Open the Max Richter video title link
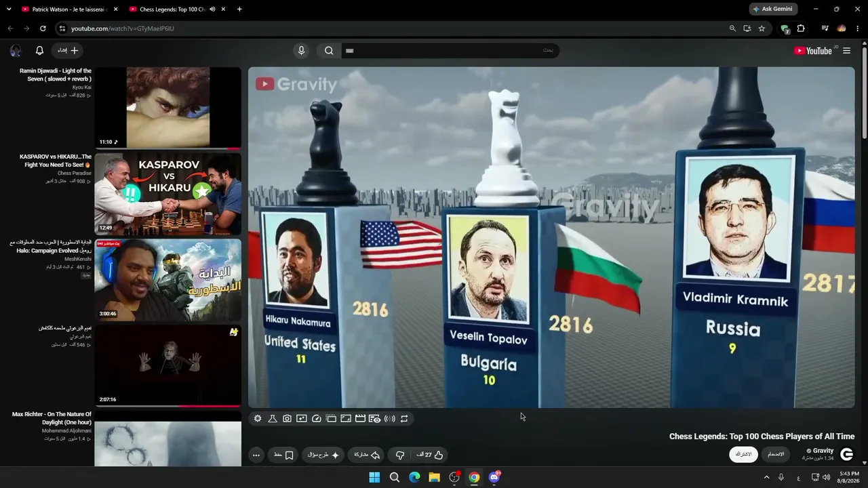 tap(52, 418)
